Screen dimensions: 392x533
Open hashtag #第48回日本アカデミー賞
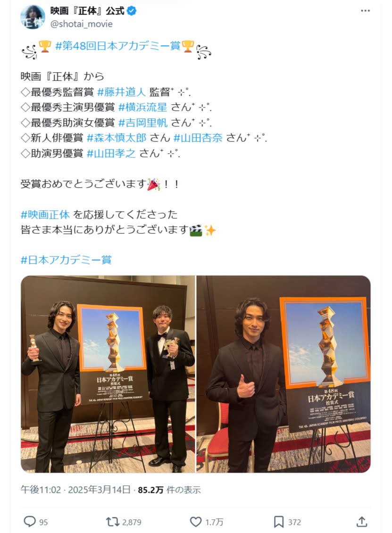(117, 46)
